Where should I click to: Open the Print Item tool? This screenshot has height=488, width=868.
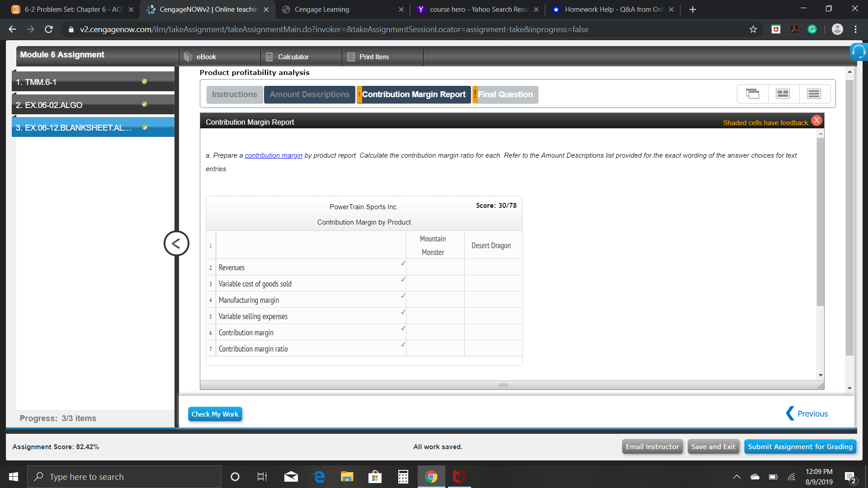pyautogui.click(x=373, y=56)
